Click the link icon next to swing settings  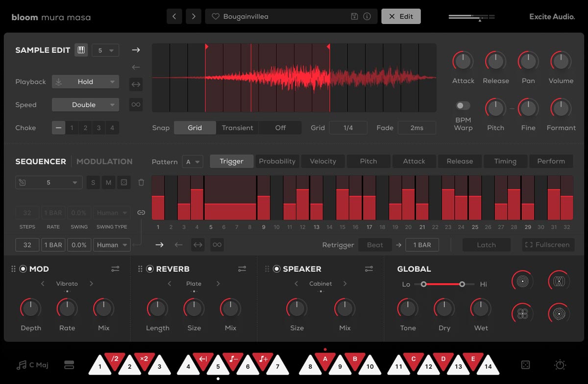(x=141, y=213)
